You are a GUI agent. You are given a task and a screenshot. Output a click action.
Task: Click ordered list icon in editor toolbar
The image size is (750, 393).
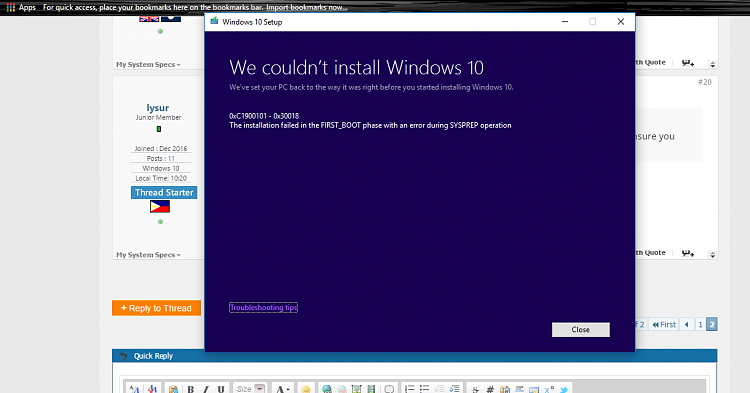(x=409, y=389)
